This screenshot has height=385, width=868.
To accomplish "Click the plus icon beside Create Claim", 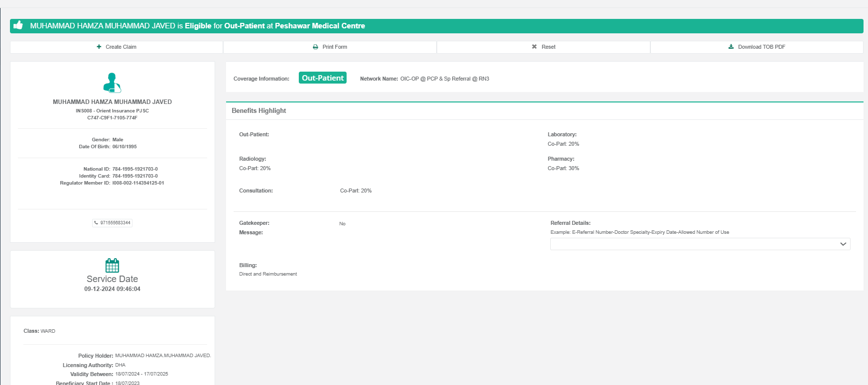I will (99, 47).
